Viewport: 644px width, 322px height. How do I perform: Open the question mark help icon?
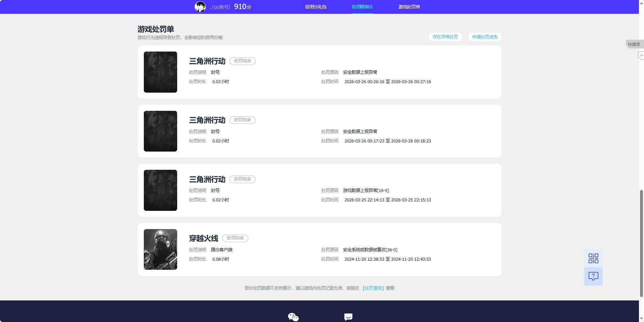point(593,277)
